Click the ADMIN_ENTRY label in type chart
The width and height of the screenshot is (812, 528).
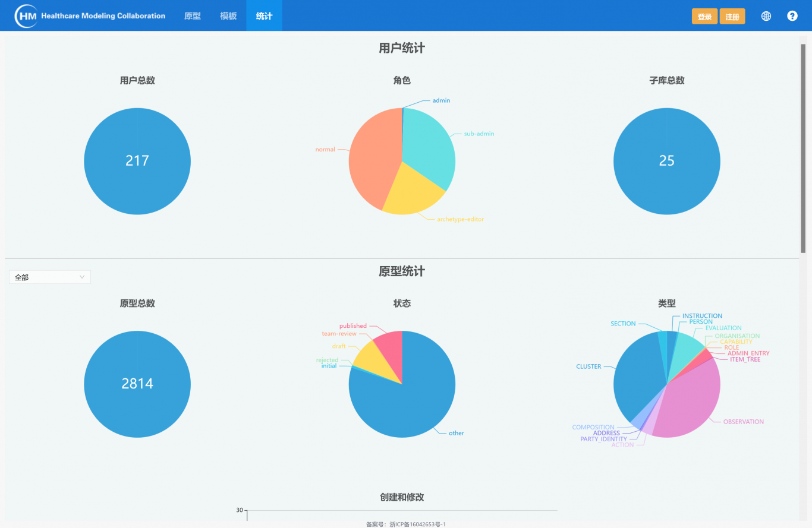[x=748, y=353]
